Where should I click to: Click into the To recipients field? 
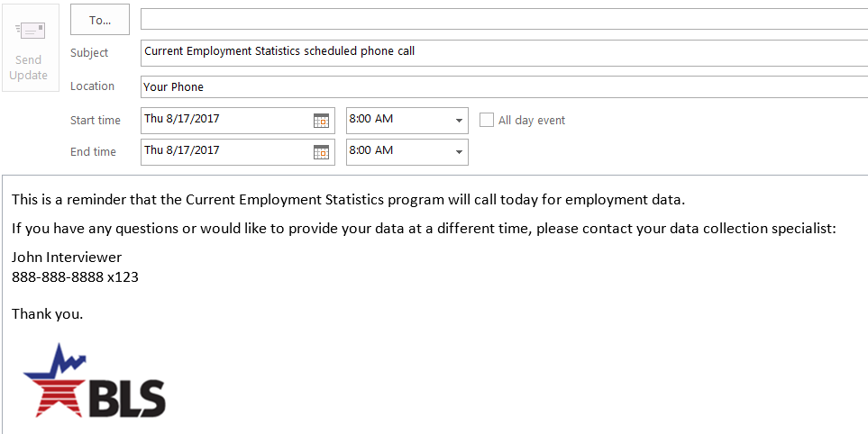(x=503, y=20)
